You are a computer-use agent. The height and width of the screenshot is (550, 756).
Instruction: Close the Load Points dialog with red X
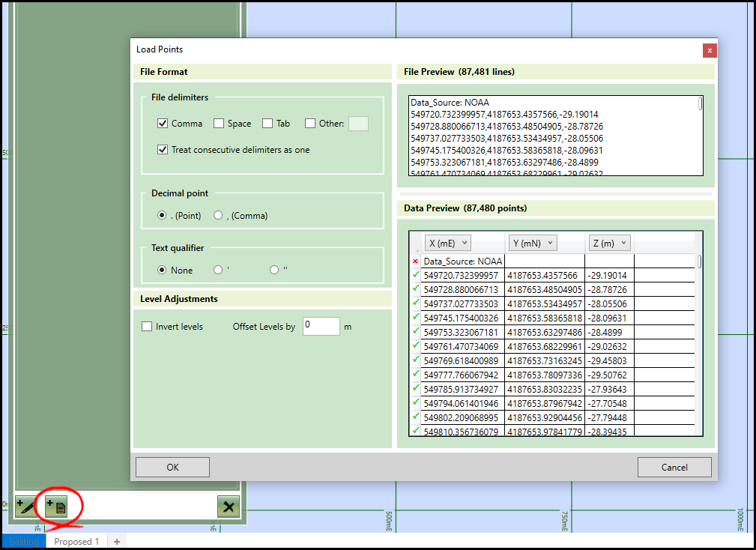coord(710,50)
